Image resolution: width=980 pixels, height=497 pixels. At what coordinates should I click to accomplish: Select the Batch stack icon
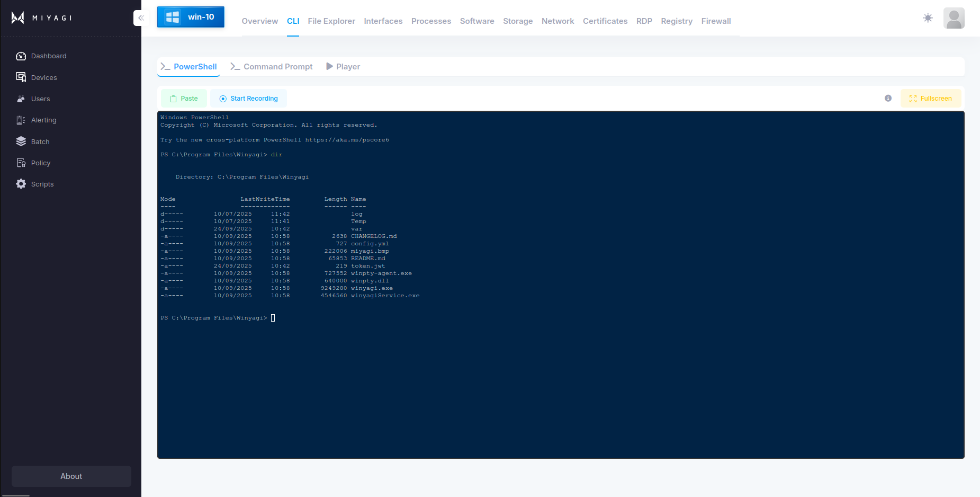click(21, 141)
